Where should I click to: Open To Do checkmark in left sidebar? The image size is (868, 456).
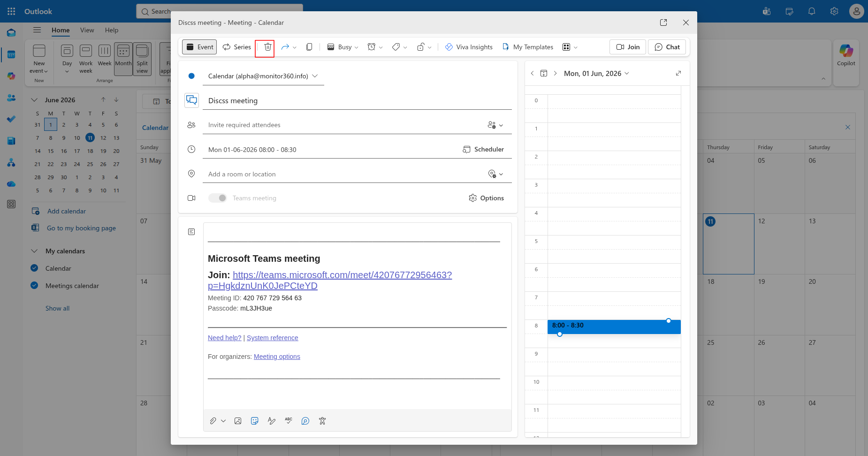[x=11, y=119]
